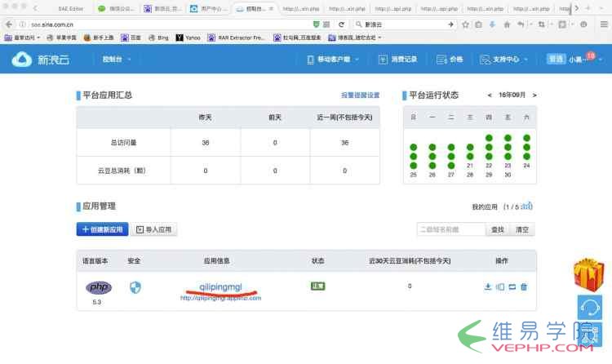Open the 小满 user account dropdown

click(585, 60)
